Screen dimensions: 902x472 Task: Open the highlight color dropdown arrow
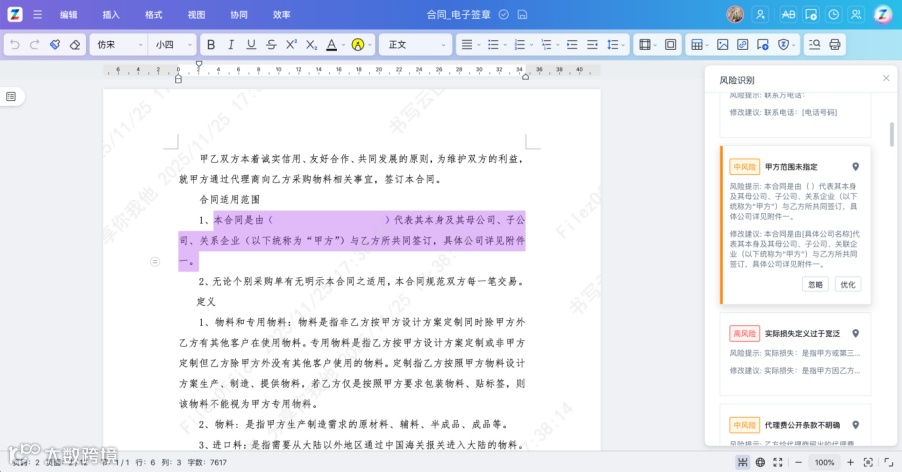pos(370,45)
